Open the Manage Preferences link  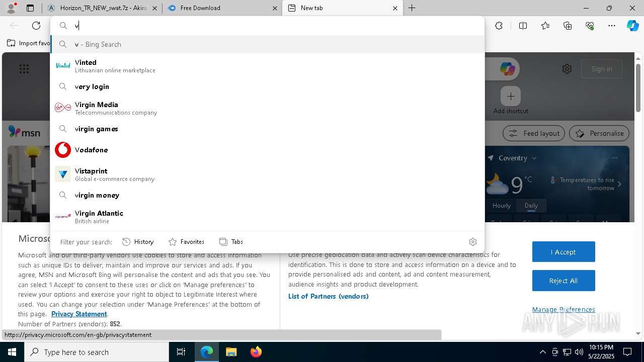pos(563,309)
